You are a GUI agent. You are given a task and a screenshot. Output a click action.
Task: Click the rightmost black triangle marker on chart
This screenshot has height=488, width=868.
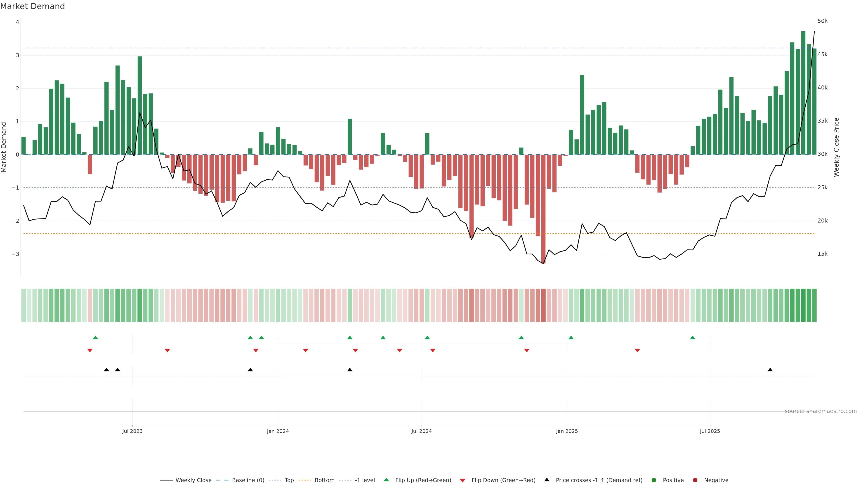click(770, 370)
